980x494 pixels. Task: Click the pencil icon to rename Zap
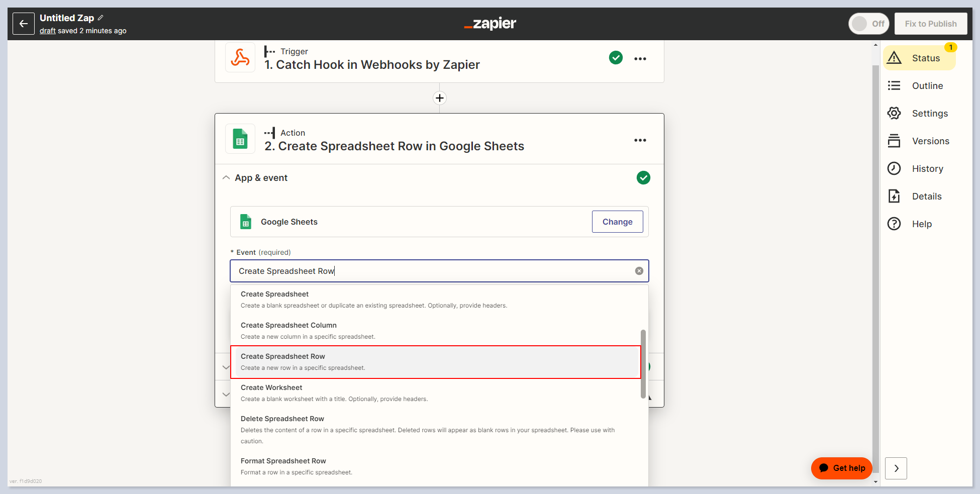tap(101, 18)
